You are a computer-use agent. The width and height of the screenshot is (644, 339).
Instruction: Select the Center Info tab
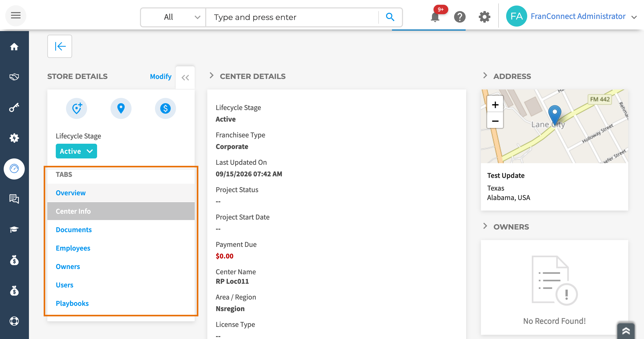point(121,211)
